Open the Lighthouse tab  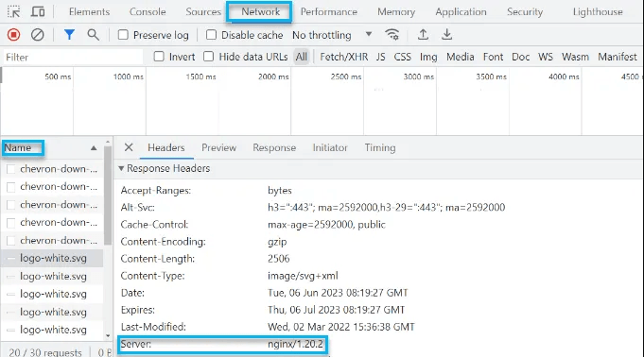598,12
